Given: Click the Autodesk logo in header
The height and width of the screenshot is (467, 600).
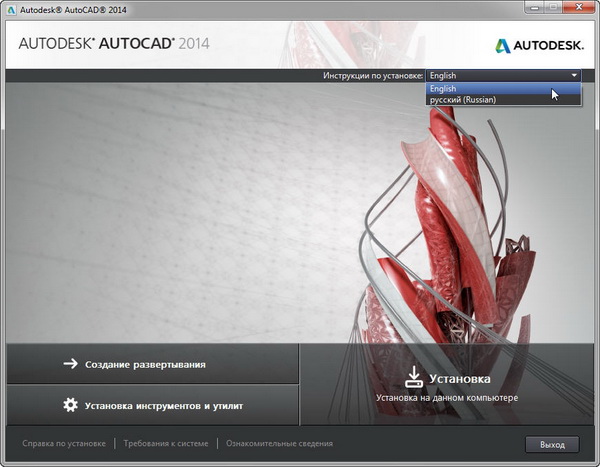Looking at the screenshot, I should point(540,46).
